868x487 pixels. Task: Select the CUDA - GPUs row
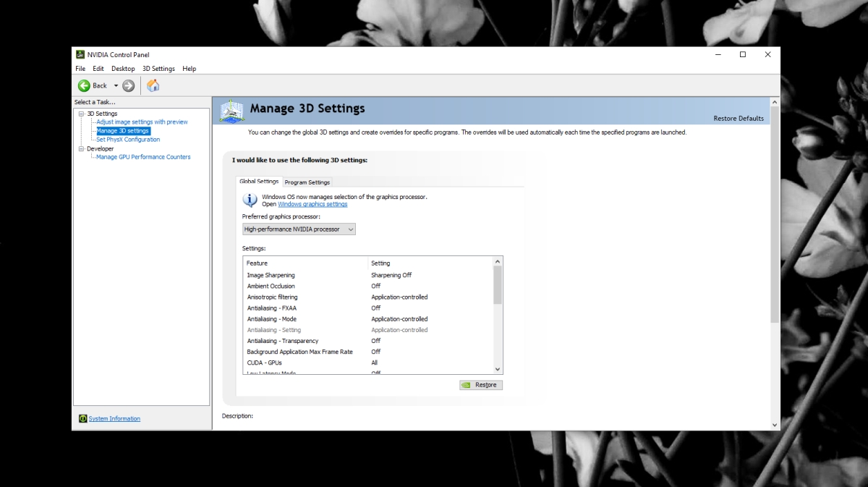pyautogui.click(x=368, y=363)
